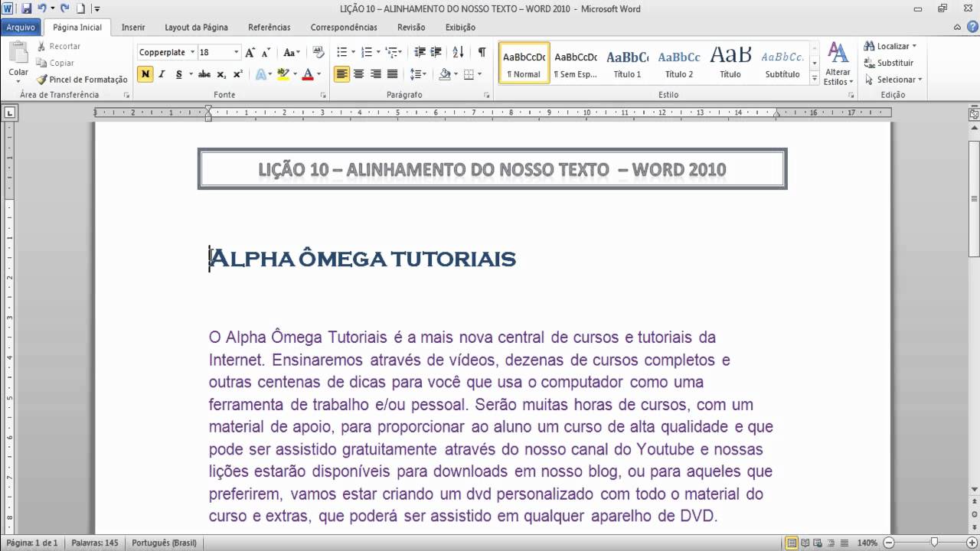The image size is (980, 551).
Task: Minimize the ribbon with caret icon
Action: point(957,28)
